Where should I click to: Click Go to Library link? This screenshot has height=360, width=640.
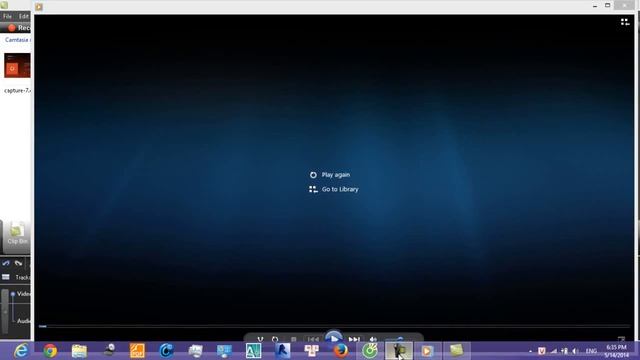[334, 189]
